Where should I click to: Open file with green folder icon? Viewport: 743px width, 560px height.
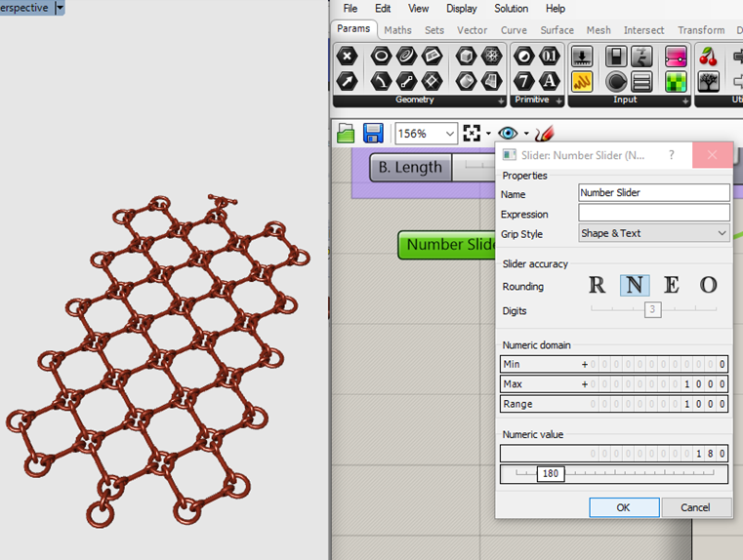346,133
